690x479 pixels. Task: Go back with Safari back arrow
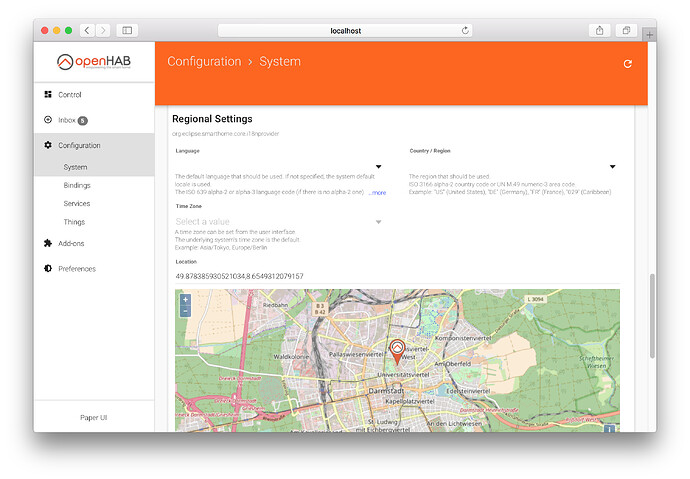point(87,30)
